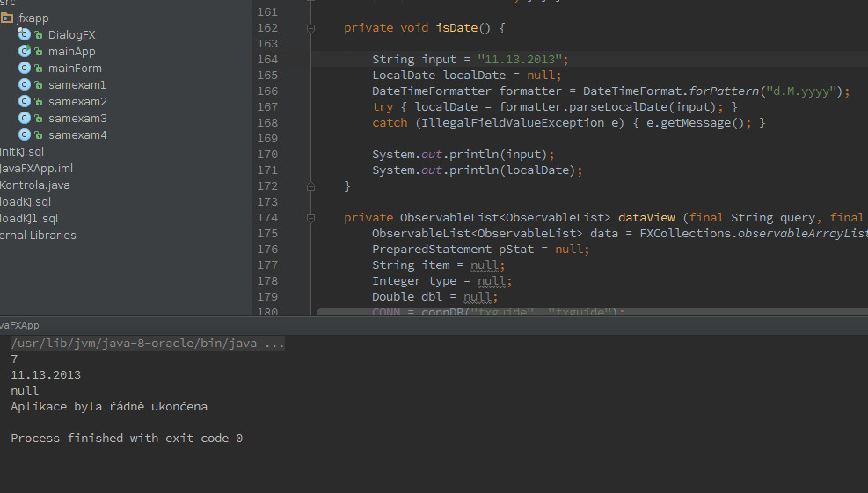Open the initKJ.sql file

coord(22,152)
